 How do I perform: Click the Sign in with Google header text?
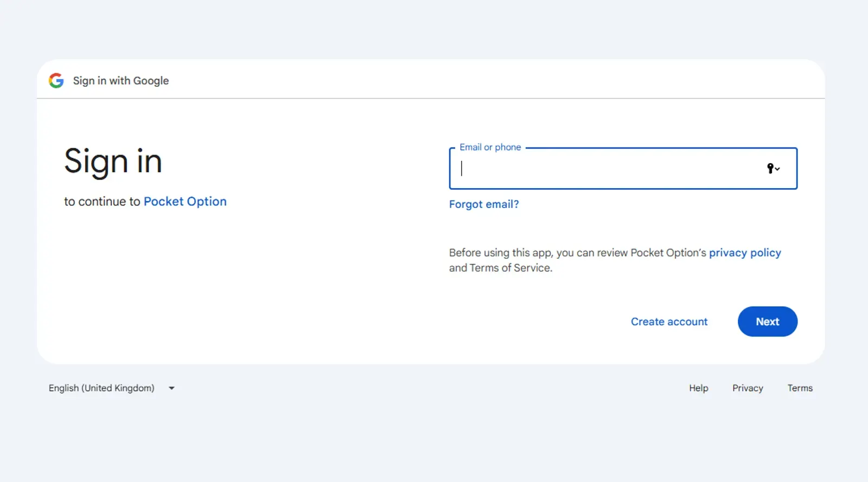[x=121, y=81]
